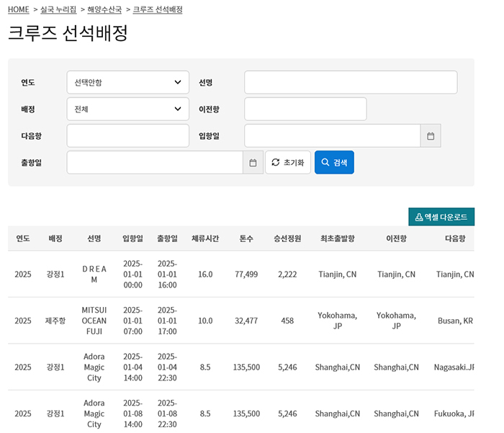Click inside the 입항일 date field
Image resolution: width=504 pixels, height=433 pixels.
click(333, 135)
